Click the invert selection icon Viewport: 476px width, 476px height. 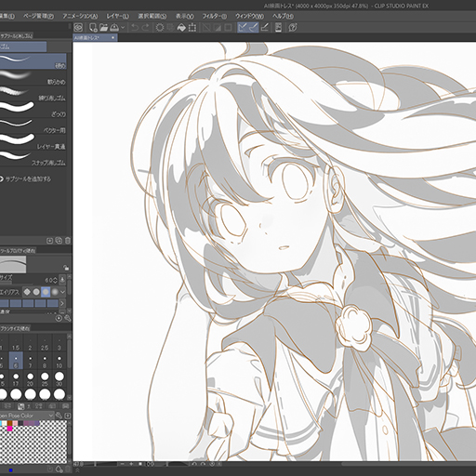pos(218,28)
